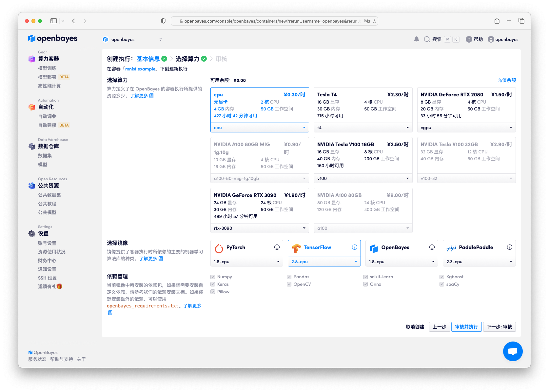The image size is (549, 392).
Task: Click the 充值余额 link
Action: (x=506, y=80)
